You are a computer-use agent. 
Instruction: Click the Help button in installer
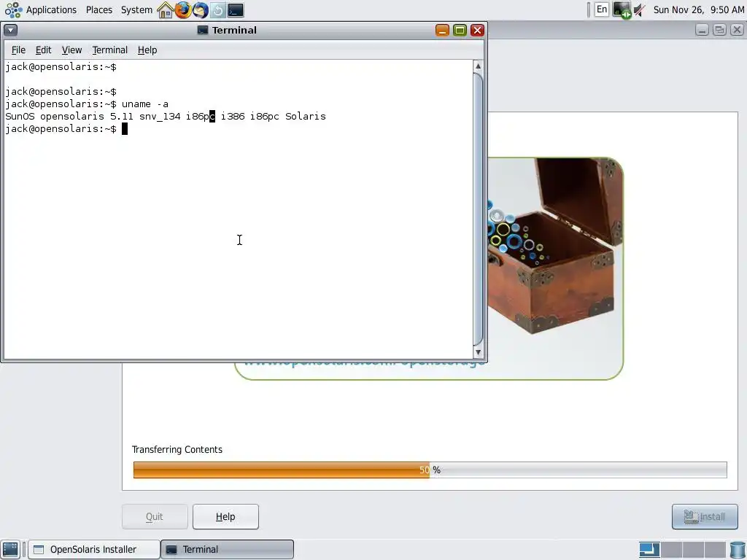[x=225, y=517]
